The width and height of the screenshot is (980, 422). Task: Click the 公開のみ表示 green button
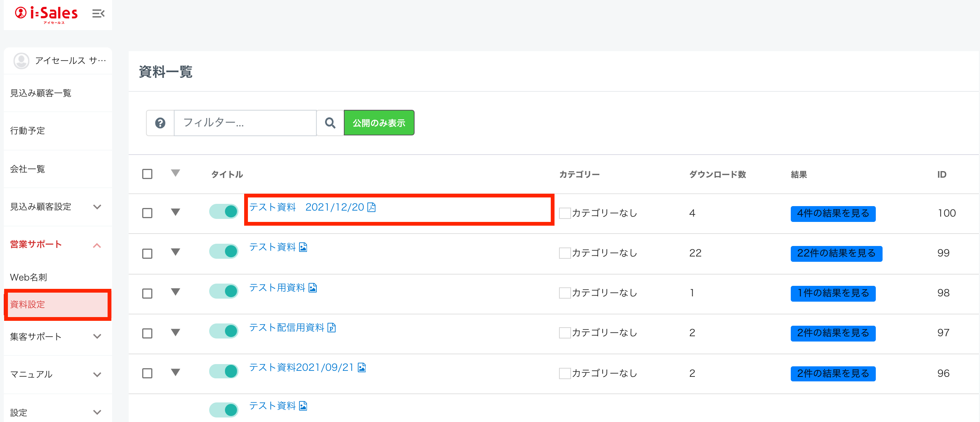tap(379, 123)
